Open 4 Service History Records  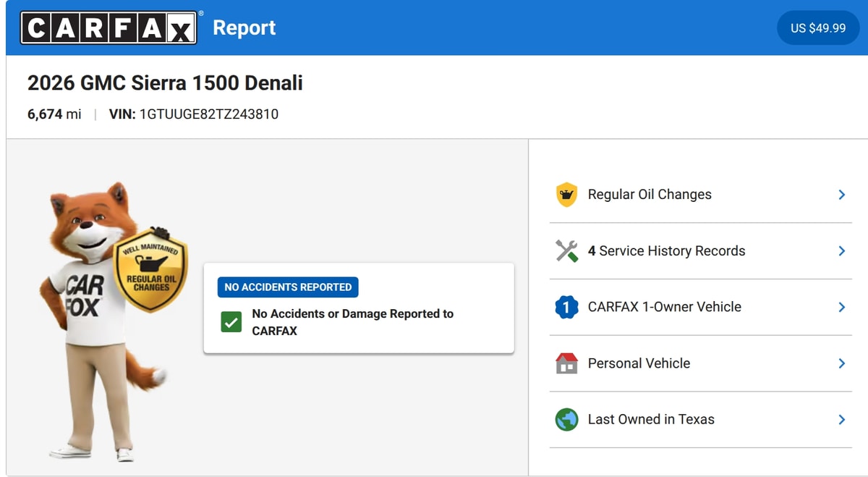click(700, 251)
